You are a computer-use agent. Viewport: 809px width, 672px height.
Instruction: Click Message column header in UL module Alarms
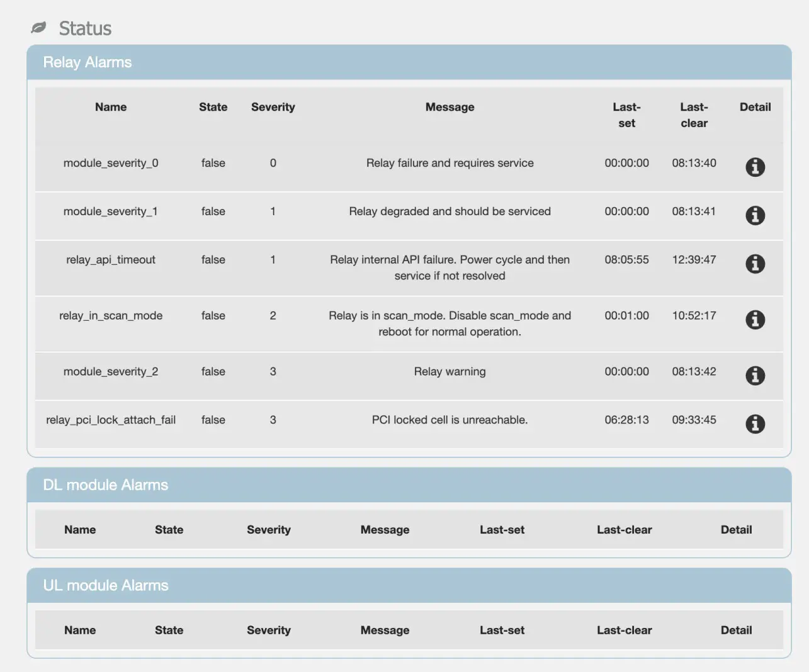coord(385,630)
